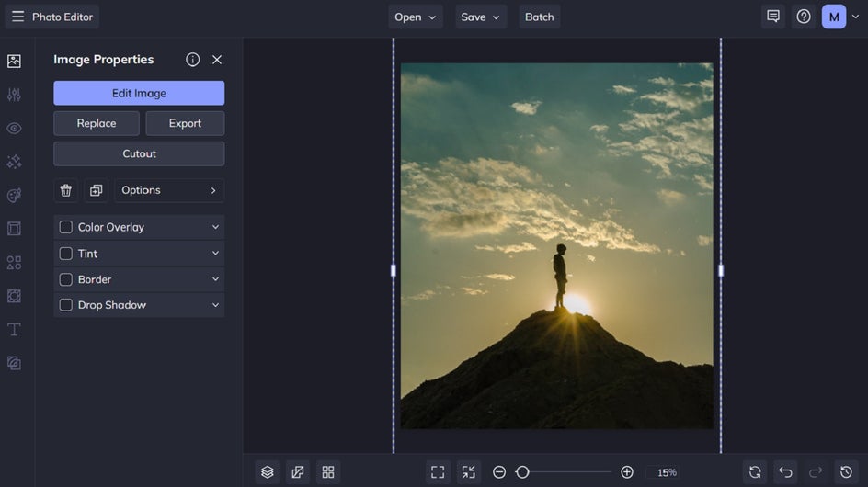Toggle the Tint checkbox
868x487 pixels.
(x=66, y=254)
